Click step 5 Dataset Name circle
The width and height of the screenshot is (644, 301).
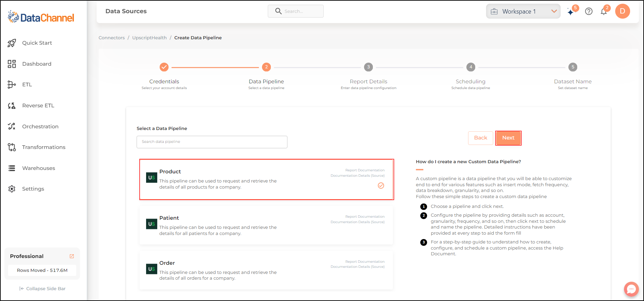(573, 67)
